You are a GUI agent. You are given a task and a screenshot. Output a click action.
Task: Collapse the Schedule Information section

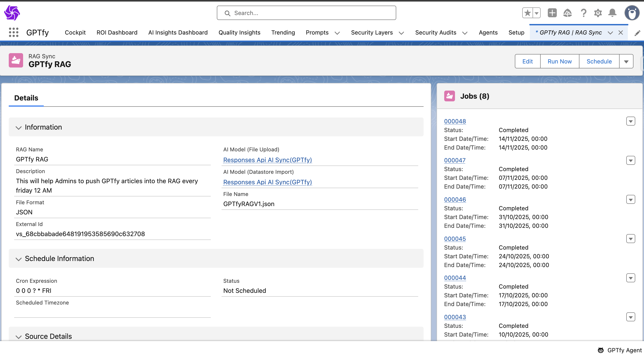click(x=19, y=259)
